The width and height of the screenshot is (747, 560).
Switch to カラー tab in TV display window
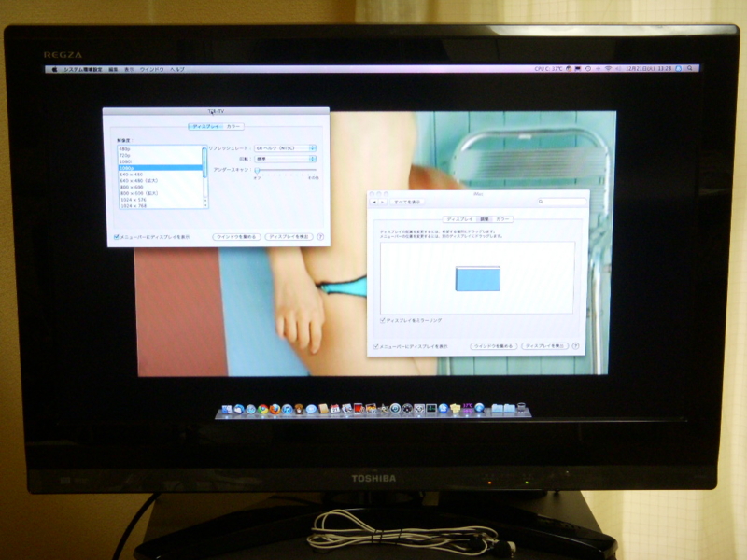[233, 127]
